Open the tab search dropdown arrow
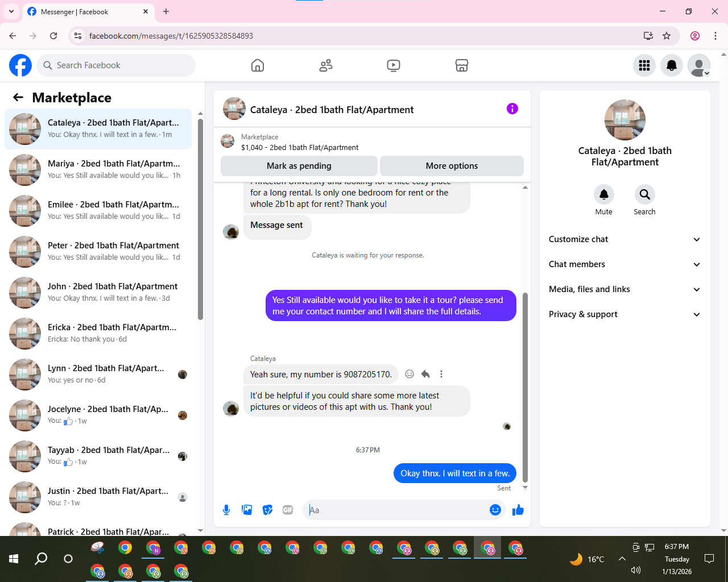 tap(11, 11)
